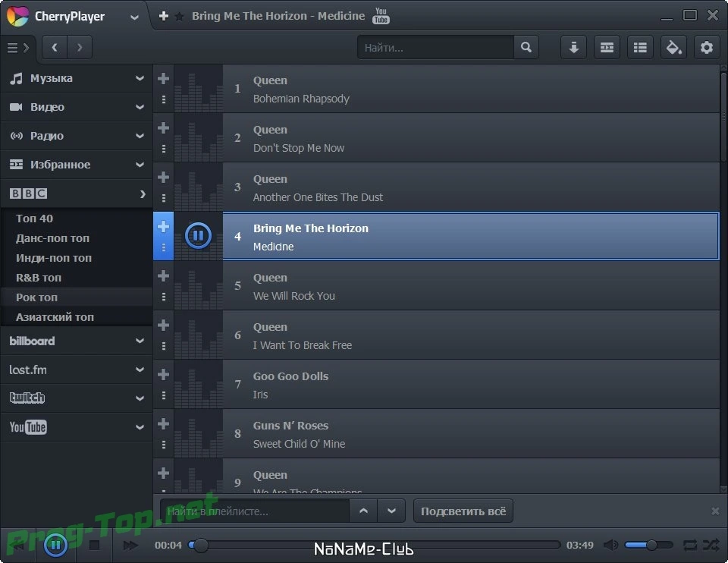This screenshot has height=563, width=728.
Task: Expand the twitch section
Action: point(76,398)
